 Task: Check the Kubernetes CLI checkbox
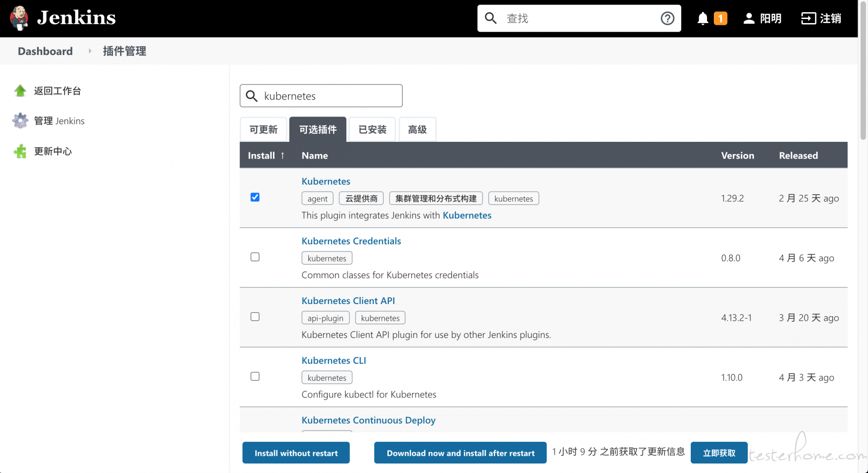tap(255, 376)
